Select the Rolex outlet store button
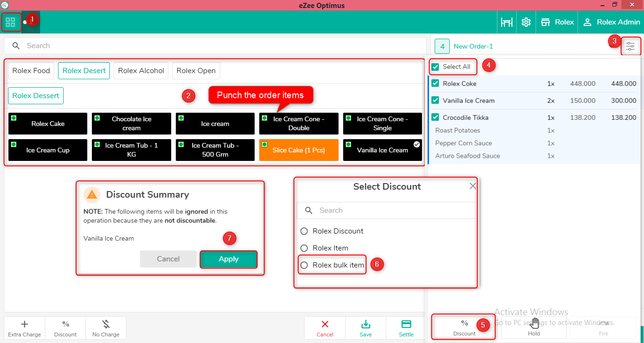 click(x=557, y=22)
